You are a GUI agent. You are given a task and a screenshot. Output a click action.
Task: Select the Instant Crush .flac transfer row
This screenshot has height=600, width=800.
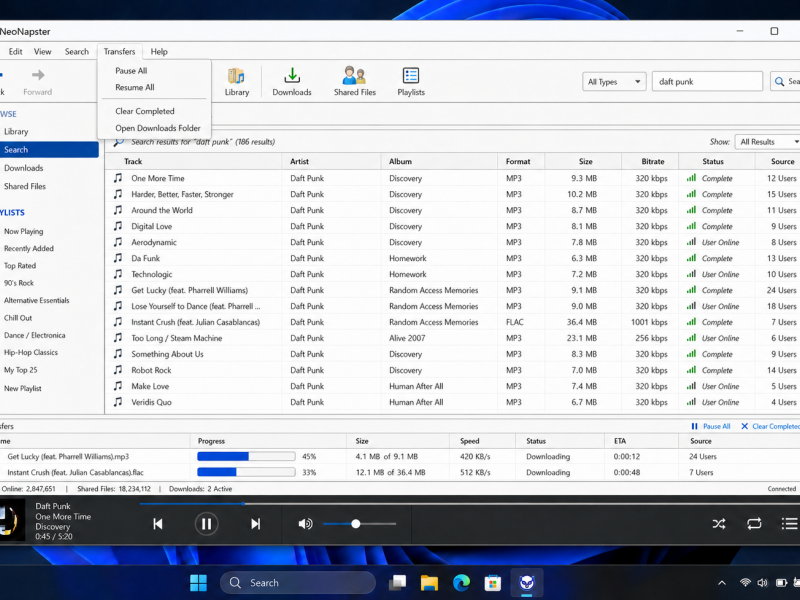pyautogui.click(x=400, y=472)
